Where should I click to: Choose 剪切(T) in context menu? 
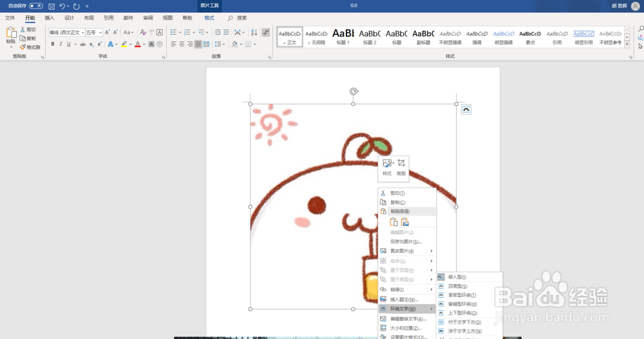tap(406, 193)
